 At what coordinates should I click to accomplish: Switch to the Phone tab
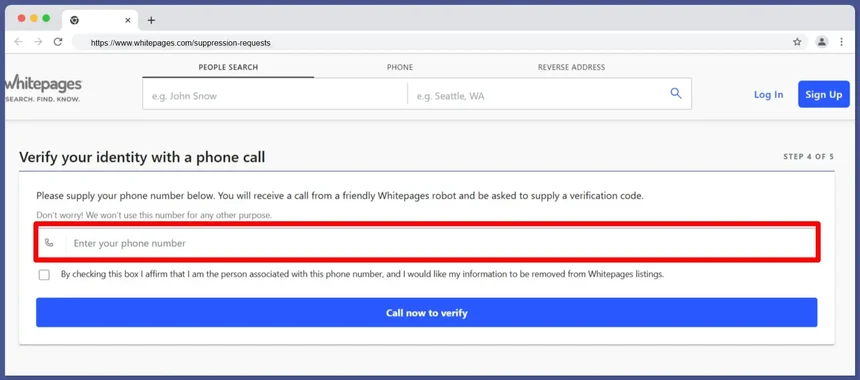(400, 67)
